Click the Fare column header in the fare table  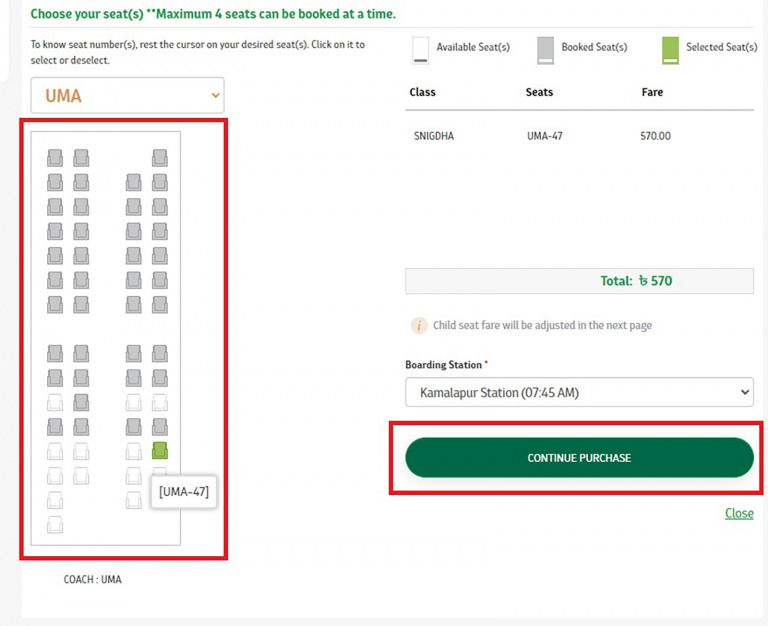[x=652, y=92]
